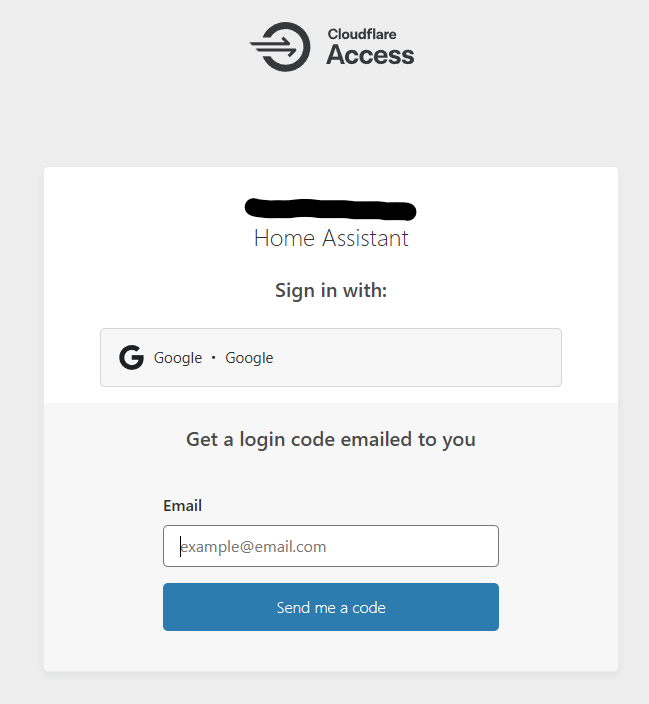649x704 pixels.
Task: Click the large "Access" wordmark text
Action: pyautogui.click(x=370, y=56)
